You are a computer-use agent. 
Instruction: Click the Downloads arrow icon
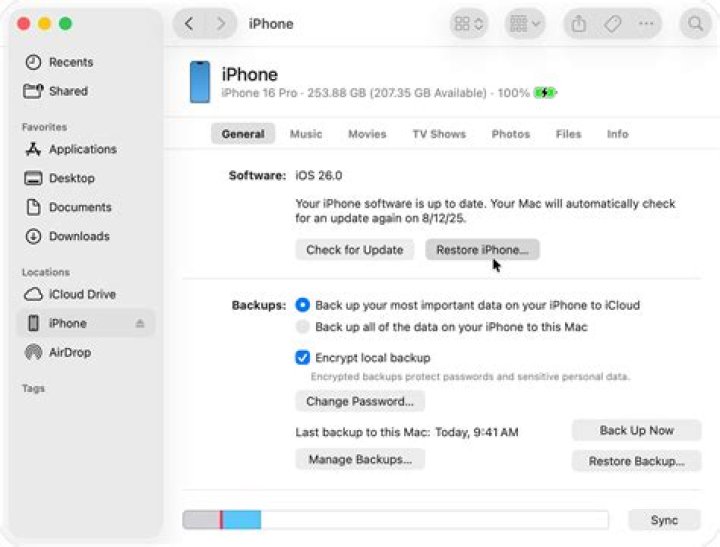click(33, 236)
